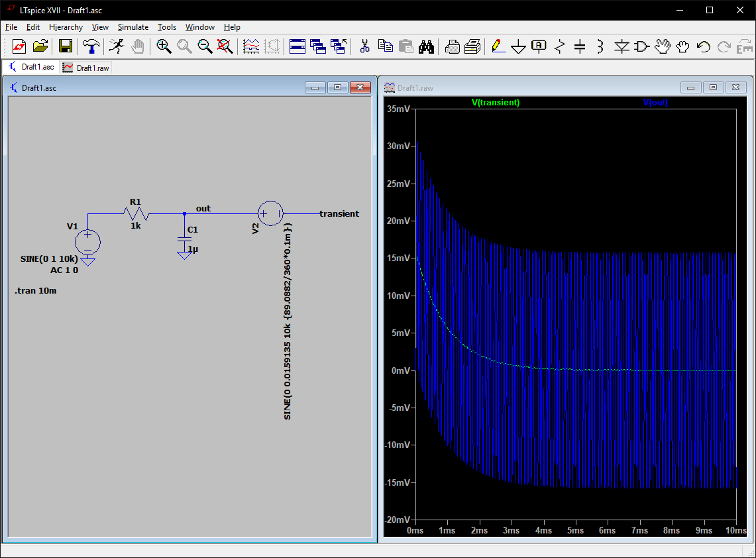Click the V(transient) trace label
Image resolution: width=756 pixels, height=558 pixels.
coord(495,103)
